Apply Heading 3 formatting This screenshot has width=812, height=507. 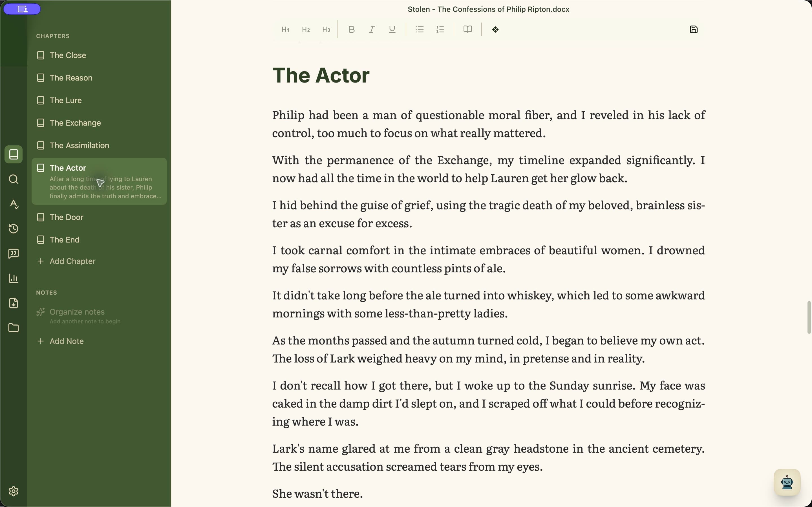326,30
